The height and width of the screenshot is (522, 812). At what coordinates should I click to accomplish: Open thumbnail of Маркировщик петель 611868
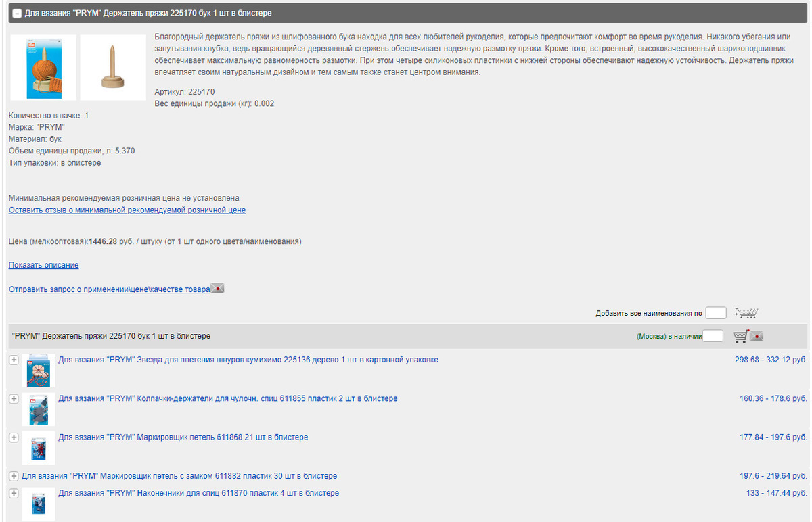coord(39,448)
